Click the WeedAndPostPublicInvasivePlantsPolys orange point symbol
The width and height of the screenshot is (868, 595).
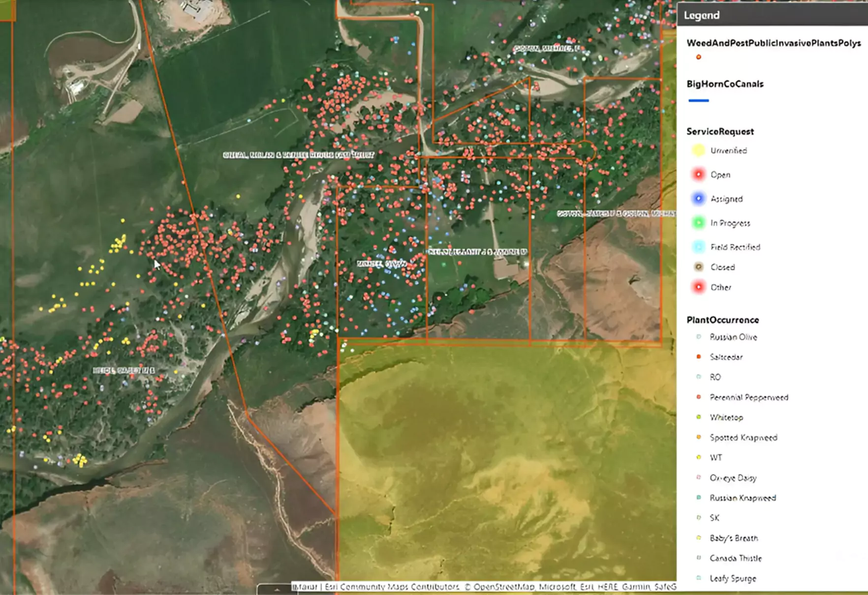pos(698,58)
